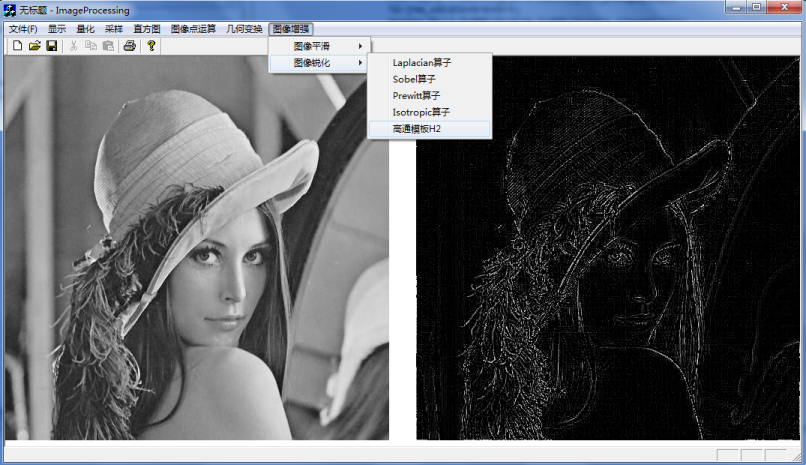Open the 几何变换 menu

pyautogui.click(x=244, y=29)
